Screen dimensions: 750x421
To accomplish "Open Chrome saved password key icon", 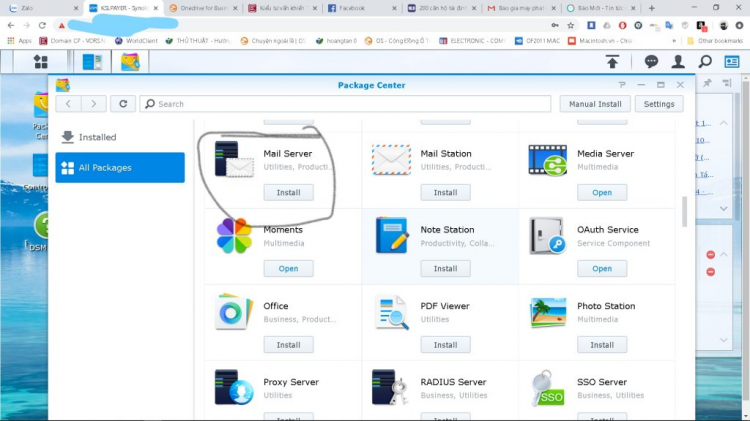I will tap(555, 25).
